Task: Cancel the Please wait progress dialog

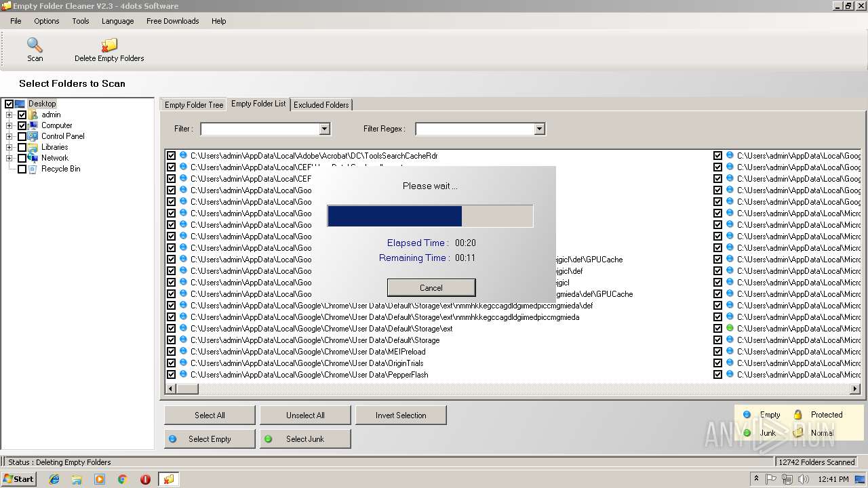Action: (431, 287)
